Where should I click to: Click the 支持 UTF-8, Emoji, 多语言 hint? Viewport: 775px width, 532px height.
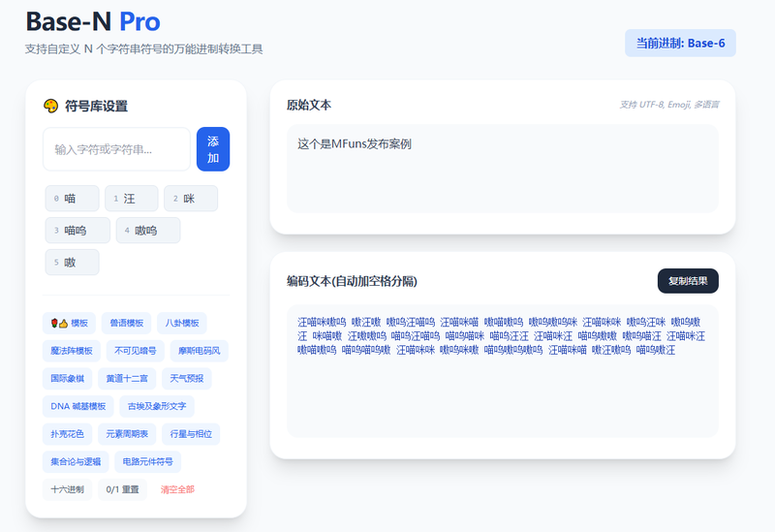[669, 105]
